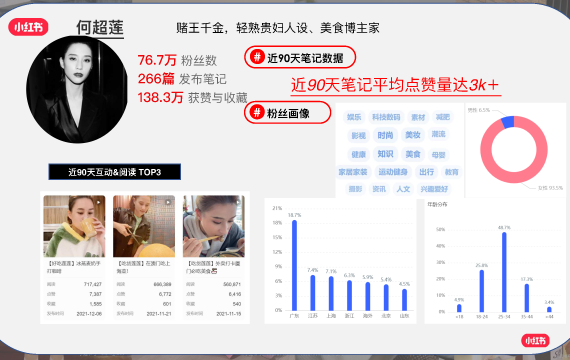The height and width of the screenshot is (360, 570).
Task: Click the 浙江 6.3% bar in region chart
Action: tap(349, 295)
